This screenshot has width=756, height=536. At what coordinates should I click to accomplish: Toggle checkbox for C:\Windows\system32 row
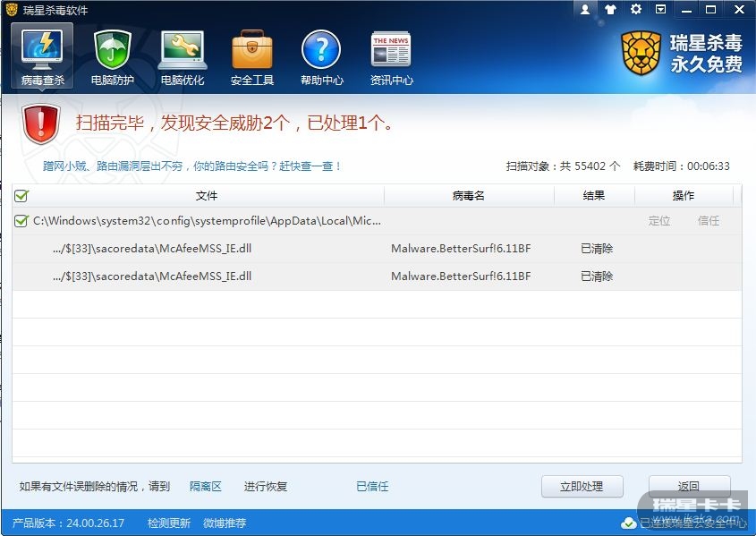pyautogui.click(x=21, y=221)
